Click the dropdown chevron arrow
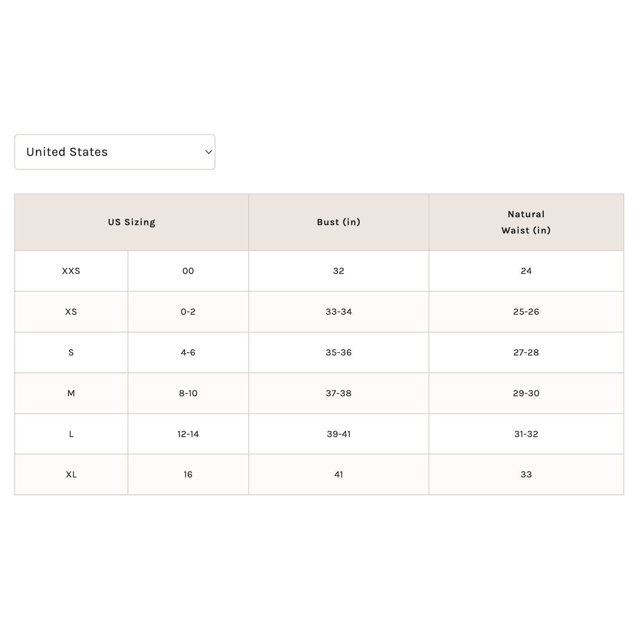The width and height of the screenshot is (644, 644). 208,152
